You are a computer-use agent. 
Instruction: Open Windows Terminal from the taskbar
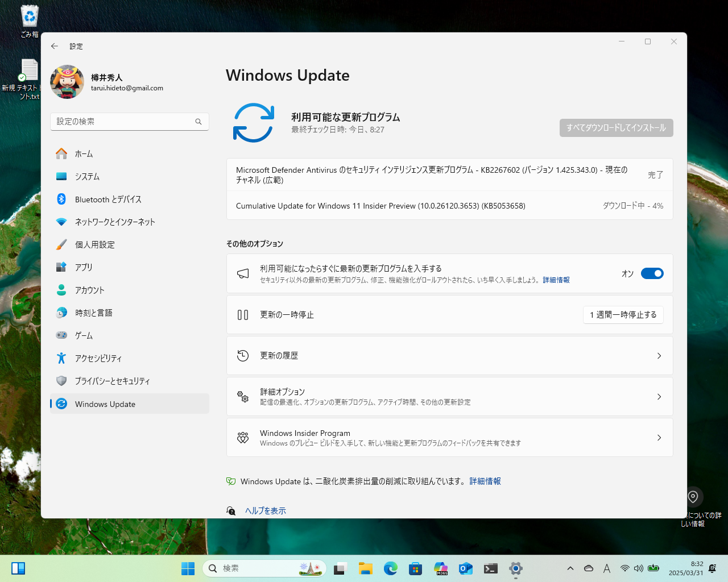point(490,568)
